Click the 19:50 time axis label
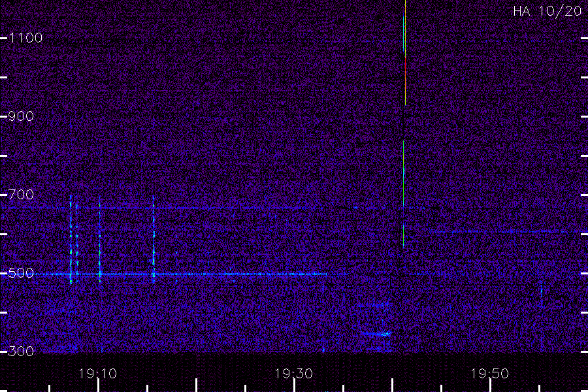This screenshot has width=588, height=392. click(490, 373)
